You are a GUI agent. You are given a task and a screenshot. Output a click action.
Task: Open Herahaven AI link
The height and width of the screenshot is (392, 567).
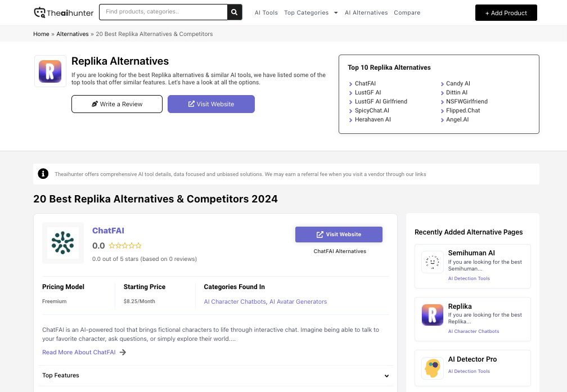tap(372, 120)
